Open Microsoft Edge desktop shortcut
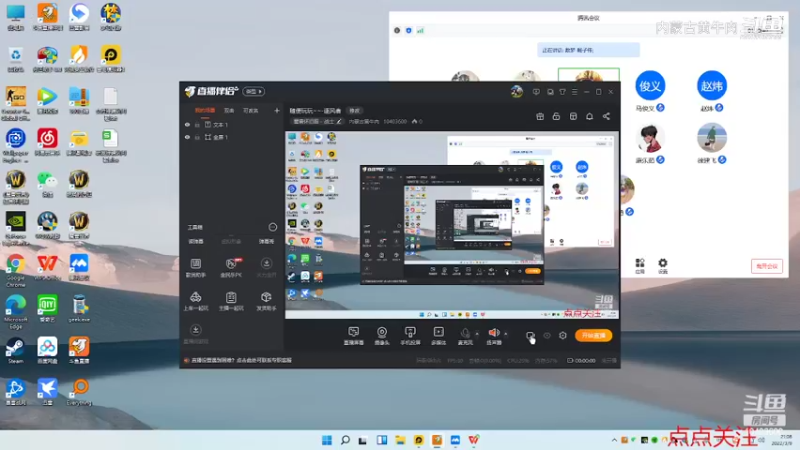The height and width of the screenshot is (450, 800). point(16,312)
